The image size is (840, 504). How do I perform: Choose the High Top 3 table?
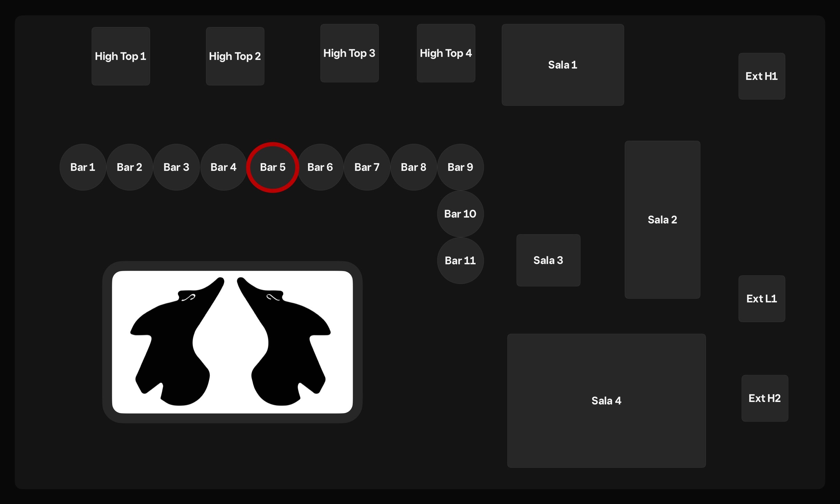point(349,53)
